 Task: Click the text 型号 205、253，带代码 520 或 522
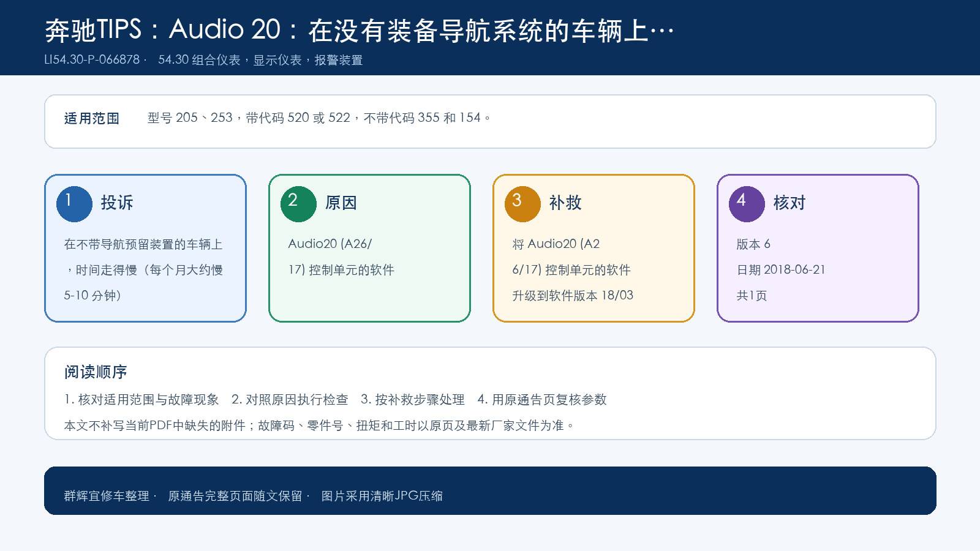(249, 118)
